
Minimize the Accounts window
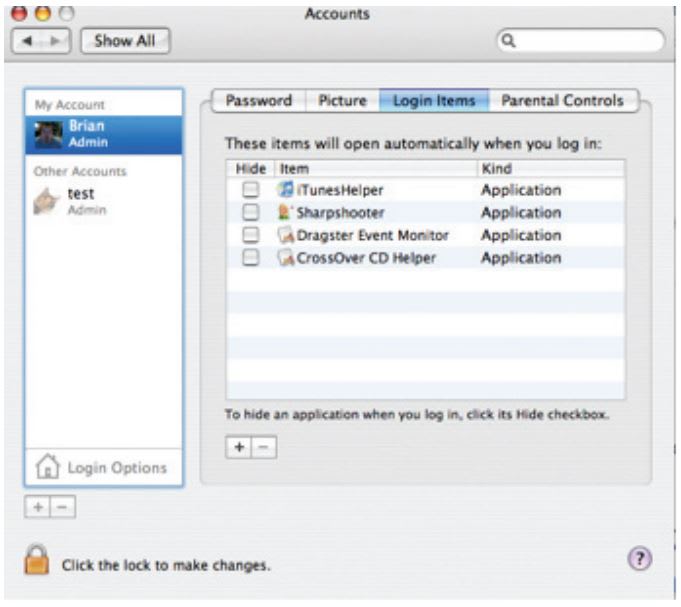[x=43, y=13]
